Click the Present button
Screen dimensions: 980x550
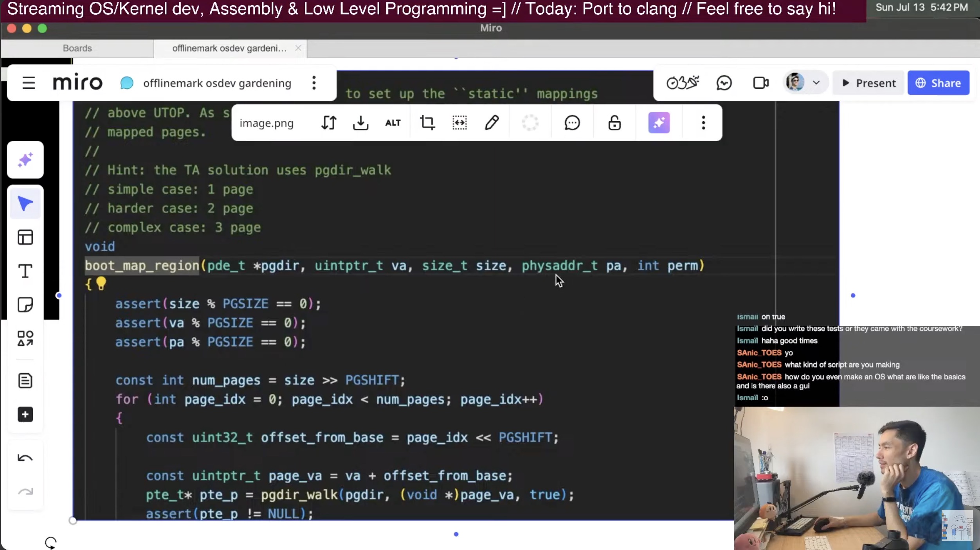coord(868,83)
